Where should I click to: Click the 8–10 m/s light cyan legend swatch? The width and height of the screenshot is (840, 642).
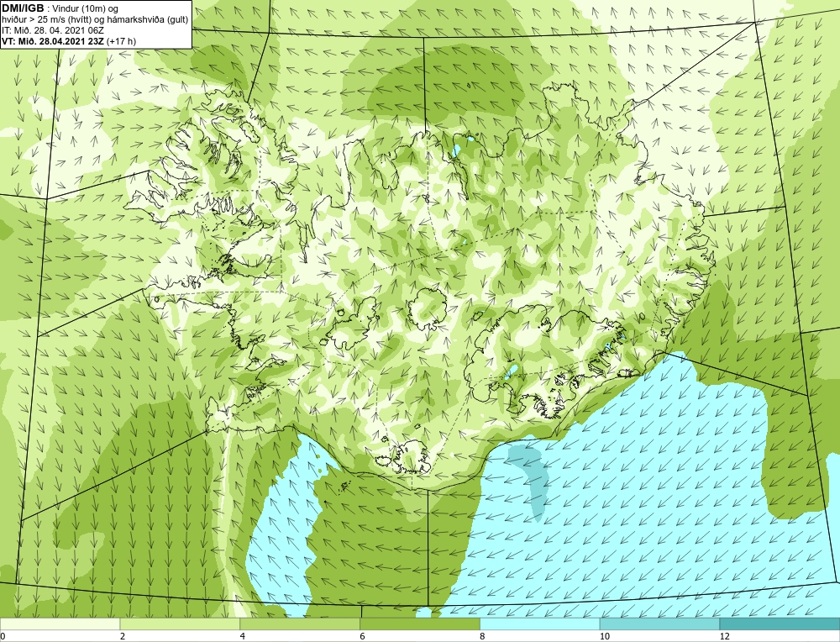pos(540,624)
